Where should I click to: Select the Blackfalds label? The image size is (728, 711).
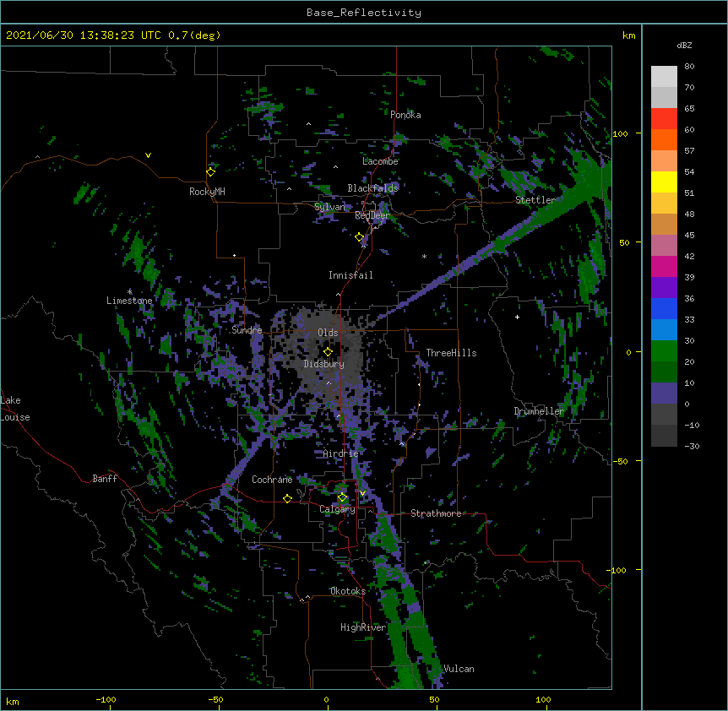click(372, 188)
